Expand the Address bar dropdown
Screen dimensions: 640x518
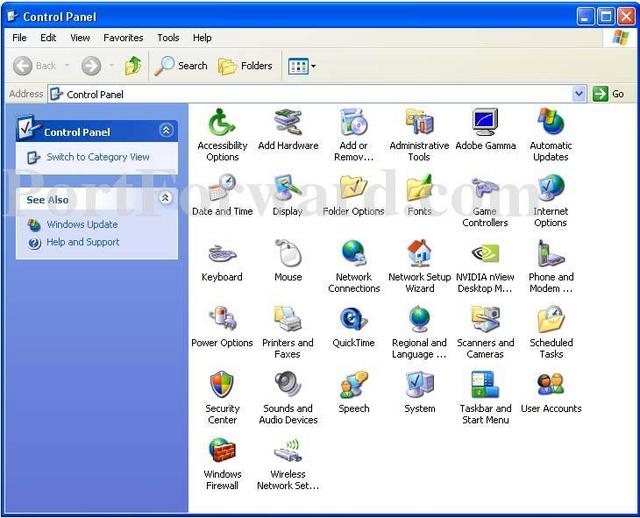(579, 94)
